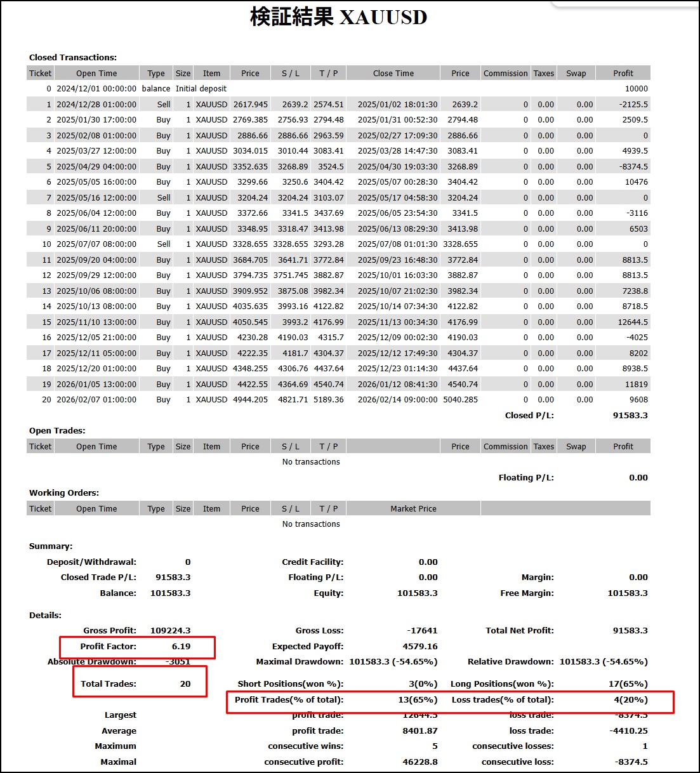
Task: Click Ticket header in Closed Transactions table
Action: pos(40,74)
